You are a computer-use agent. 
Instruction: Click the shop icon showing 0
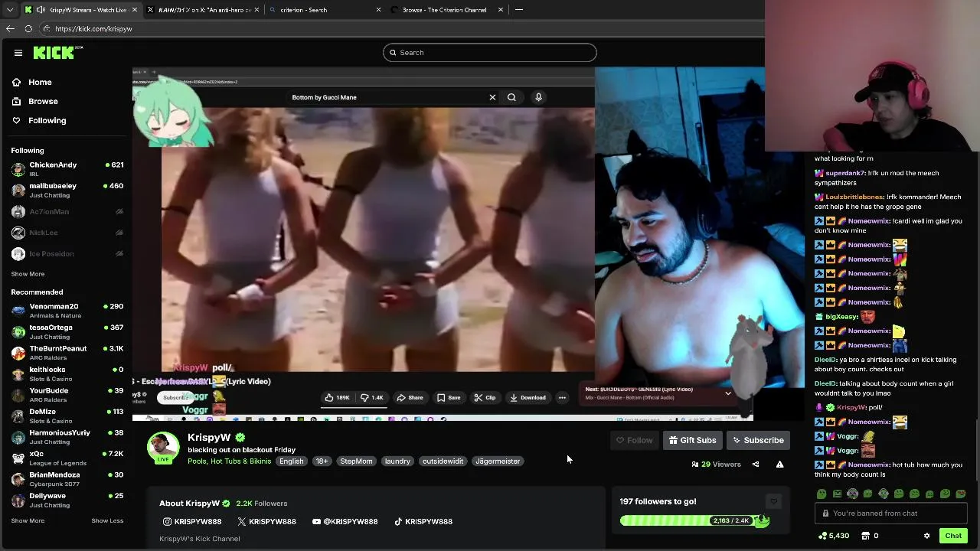pos(866,536)
